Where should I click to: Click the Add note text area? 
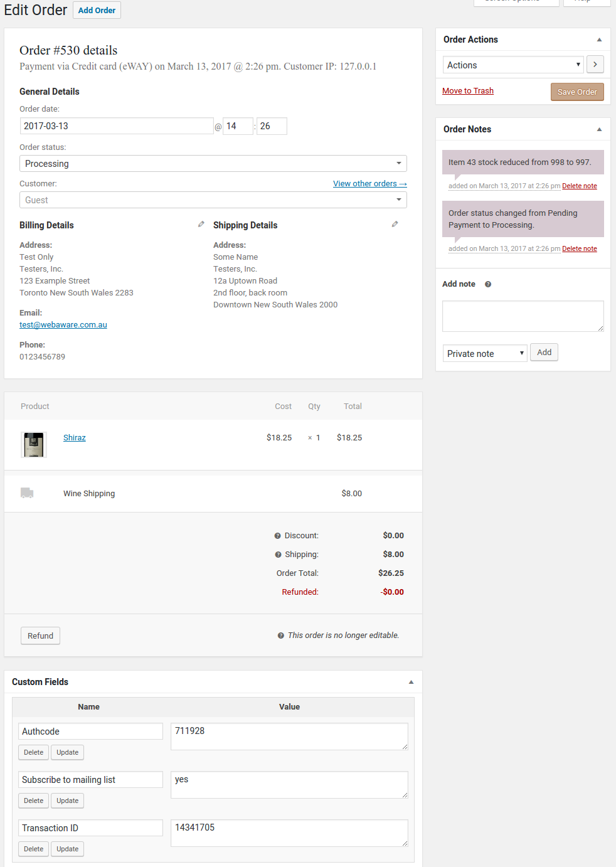tap(523, 316)
